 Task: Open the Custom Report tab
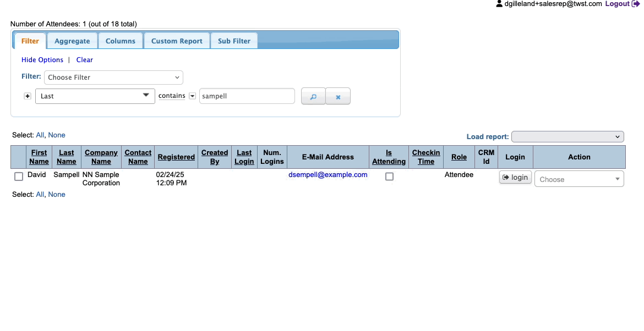pyautogui.click(x=177, y=41)
